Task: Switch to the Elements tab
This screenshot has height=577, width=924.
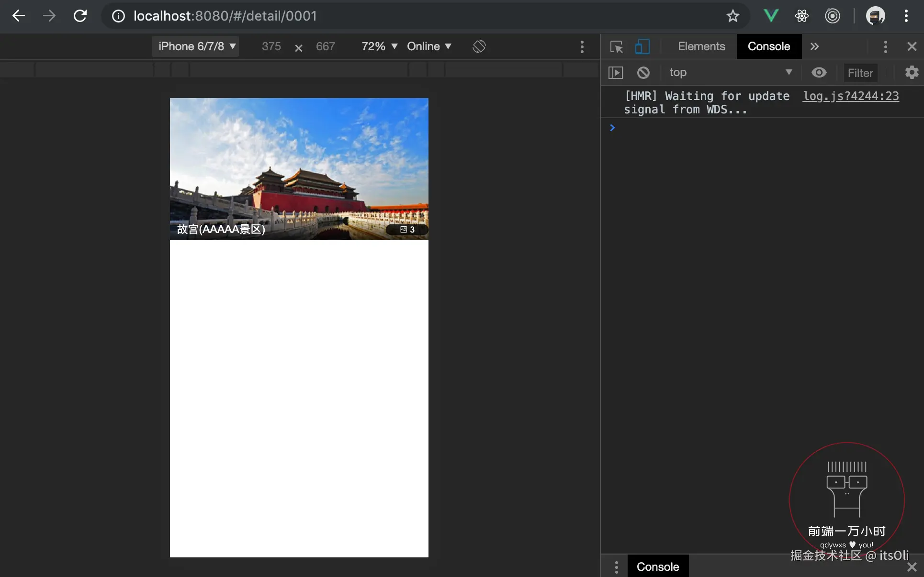Action: pos(701,46)
